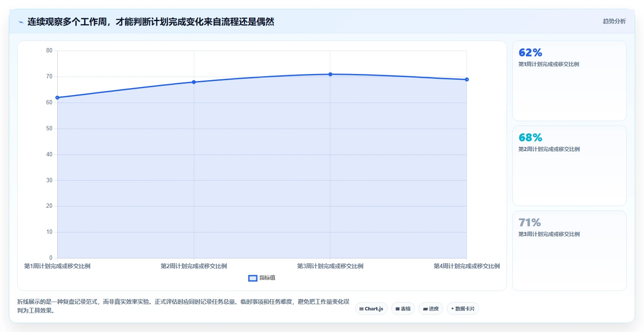Click 第3周计划完成或移交比例 label in 71% card
The height and width of the screenshot is (332, 644).
[x=549, y=234]
